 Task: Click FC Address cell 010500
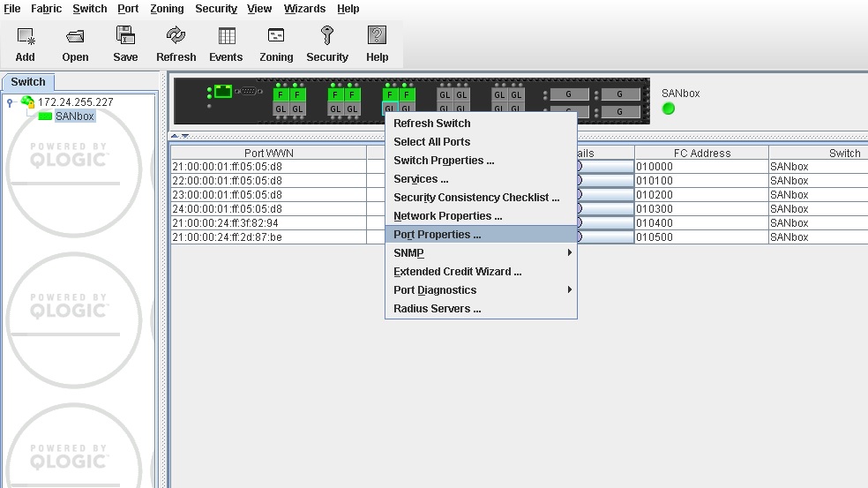[x=701, y=237]
